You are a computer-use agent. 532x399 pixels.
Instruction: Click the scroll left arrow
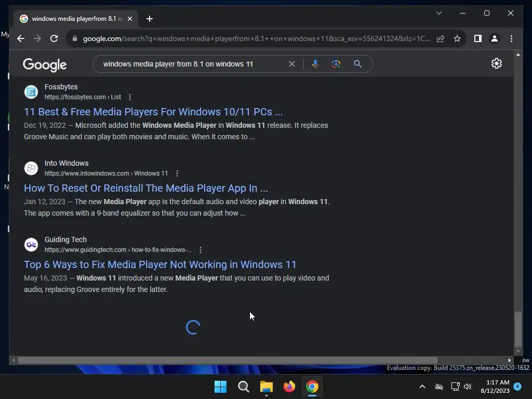click(x=14, y=361)
